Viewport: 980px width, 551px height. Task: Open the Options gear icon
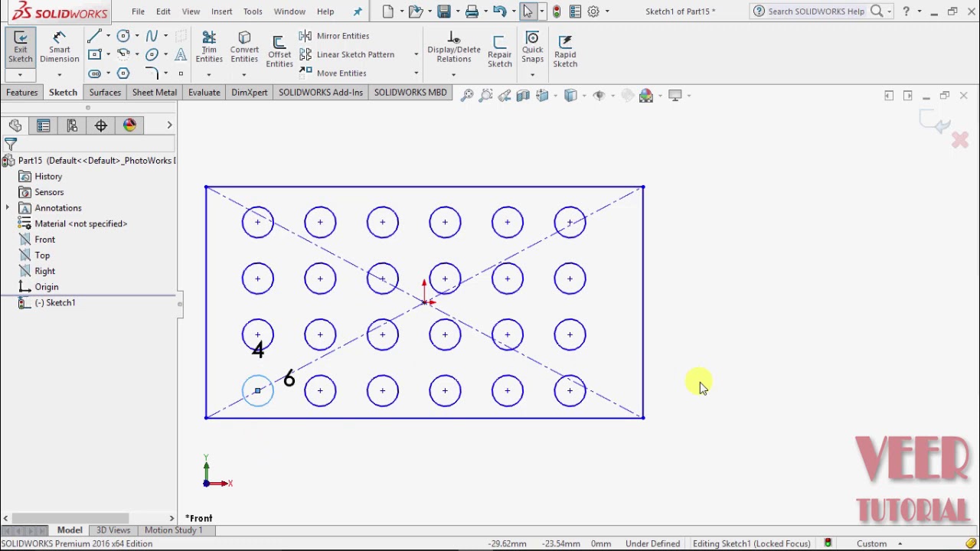tap(593, 11)
